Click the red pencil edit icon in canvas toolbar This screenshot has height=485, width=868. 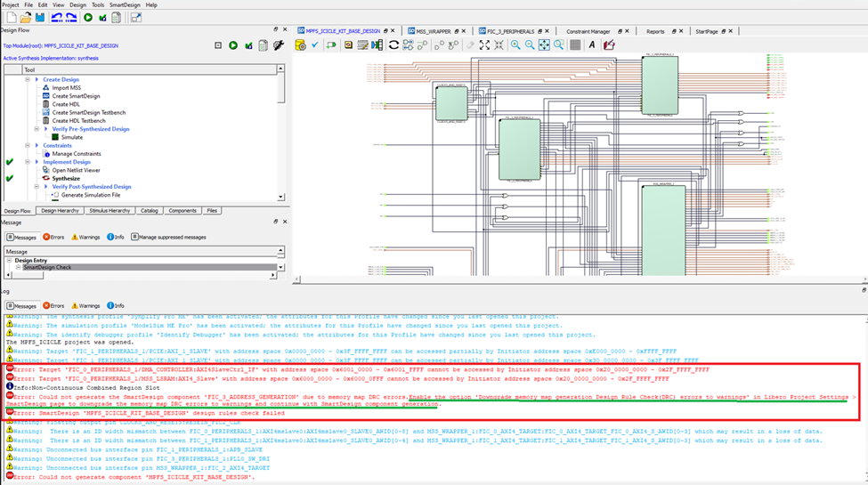pyautogui.click(x=609, y=44)
